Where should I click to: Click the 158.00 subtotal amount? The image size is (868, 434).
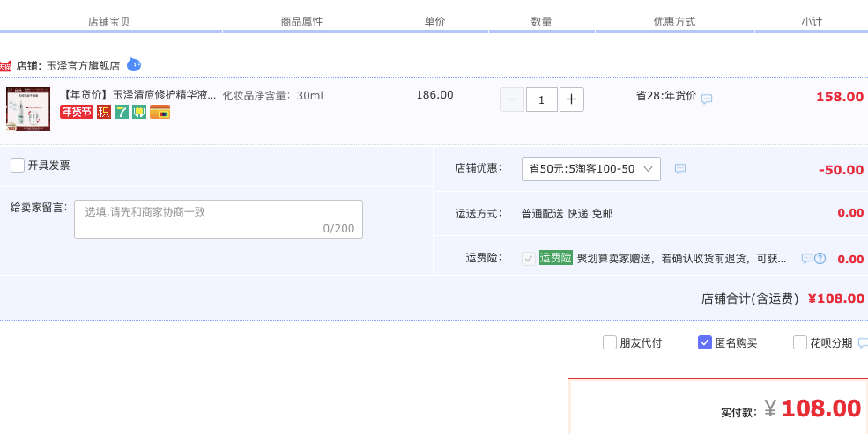coord(840,98)
